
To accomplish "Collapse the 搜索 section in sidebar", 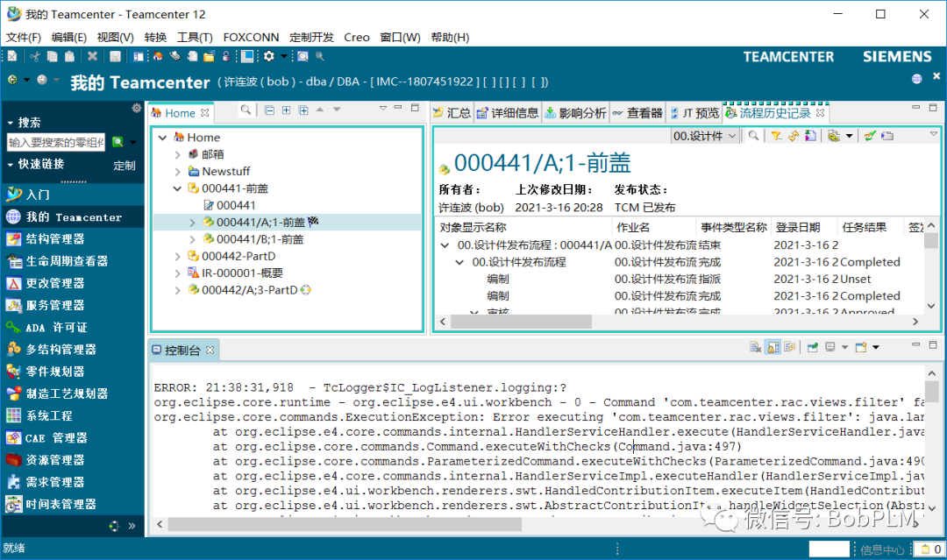I will click(11, 123).
